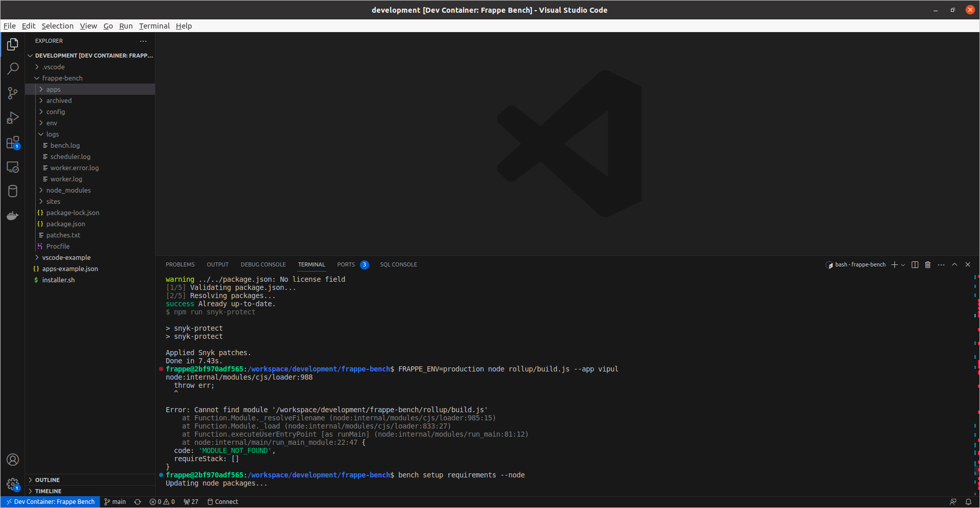The height and width of the screenshot is (508, 980).
Task: Open the Accounts menu icon
Action: click(13, 460)
